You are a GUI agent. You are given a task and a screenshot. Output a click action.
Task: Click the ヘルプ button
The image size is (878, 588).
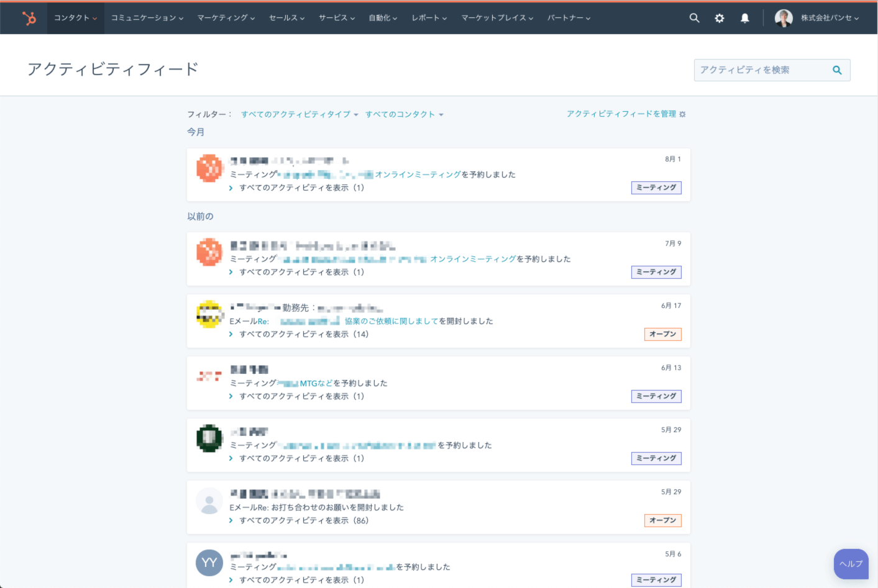(851, 564)
